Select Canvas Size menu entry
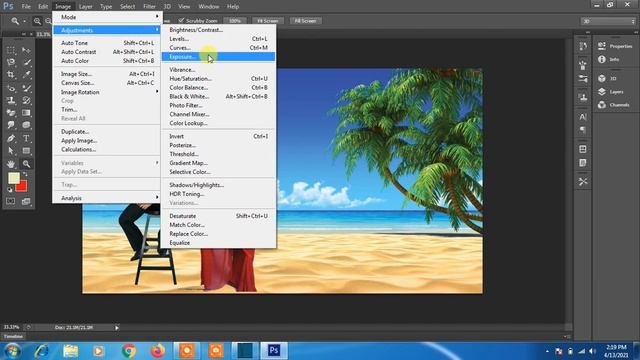The width and height of the screenshot is (640, 360). click(x=107, y=83)
